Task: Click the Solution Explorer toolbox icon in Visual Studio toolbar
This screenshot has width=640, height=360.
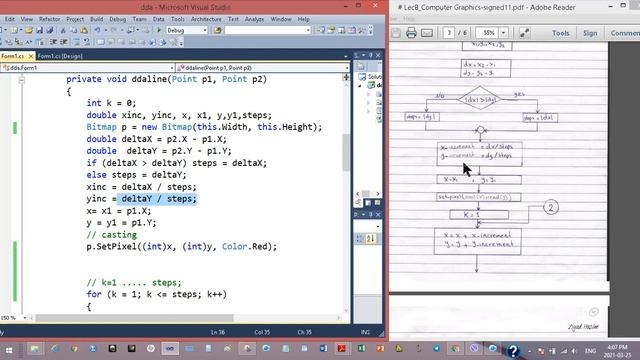Action: point(320,30)
